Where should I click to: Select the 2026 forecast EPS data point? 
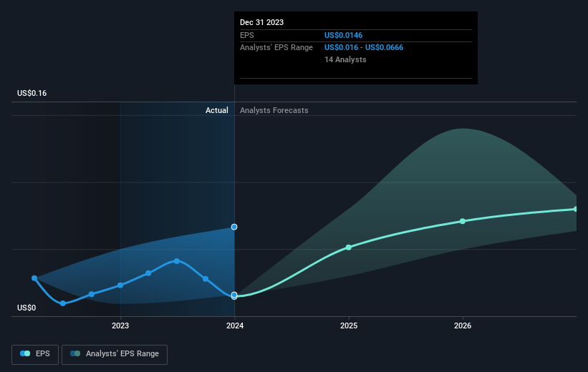point(463,221)
